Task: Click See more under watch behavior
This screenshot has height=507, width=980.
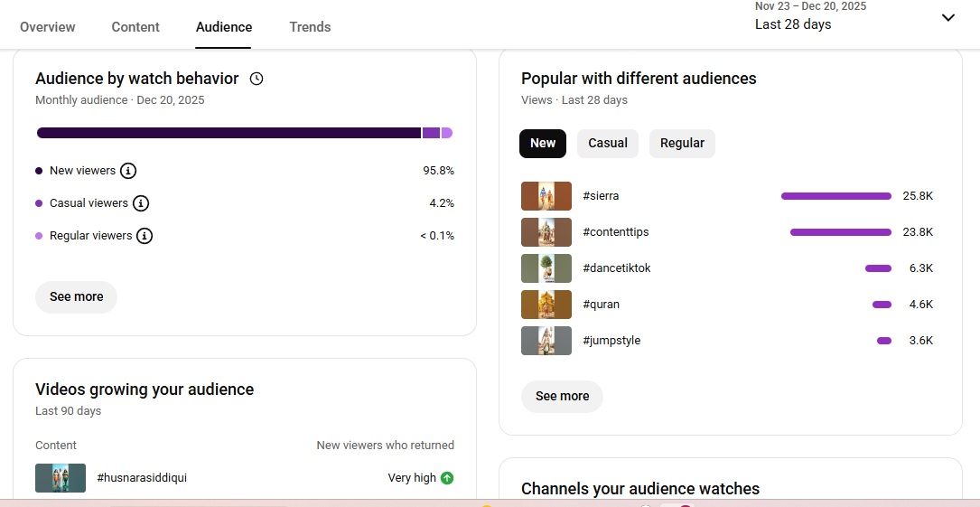Action: click(77, 296)
